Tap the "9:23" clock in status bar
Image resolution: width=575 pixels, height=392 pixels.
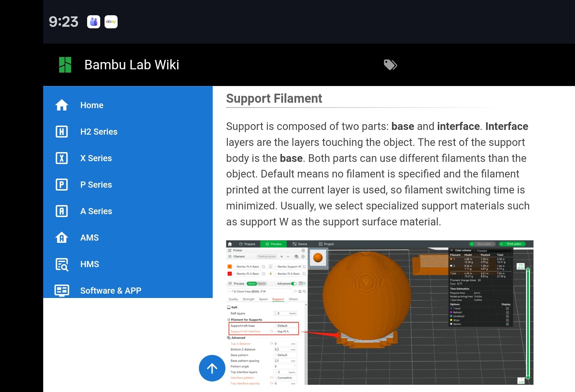pyautogui.click(x=64, y=22)
